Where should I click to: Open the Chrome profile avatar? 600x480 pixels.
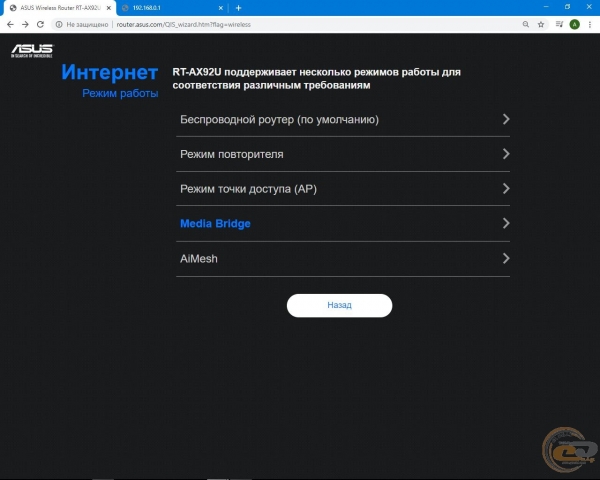point(574,24)
